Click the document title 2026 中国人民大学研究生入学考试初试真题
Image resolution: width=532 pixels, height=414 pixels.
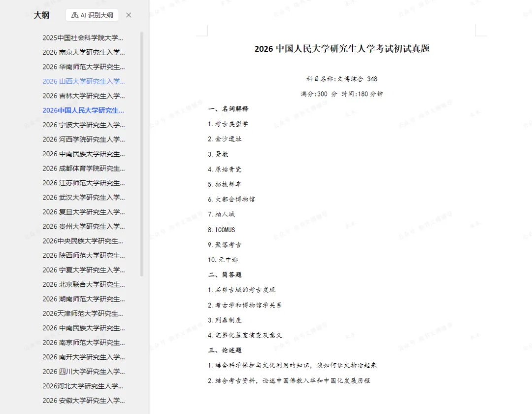click(x=342, y=49)
